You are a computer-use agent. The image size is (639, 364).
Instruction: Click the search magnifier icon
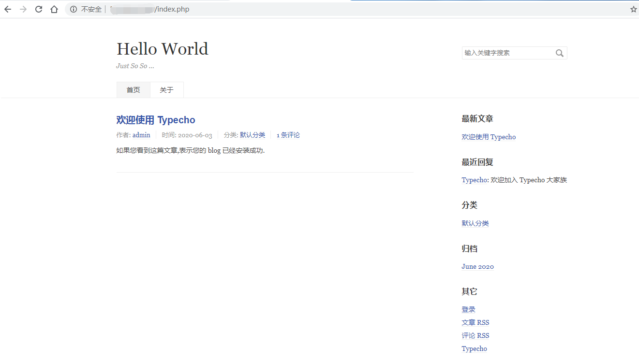560,53
